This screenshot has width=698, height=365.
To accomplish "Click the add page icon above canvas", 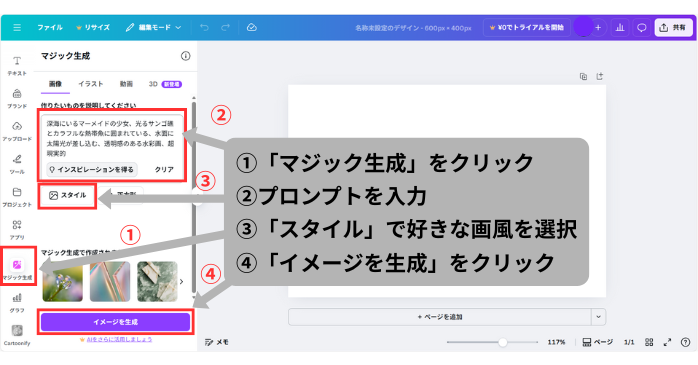I will [600, 77].
